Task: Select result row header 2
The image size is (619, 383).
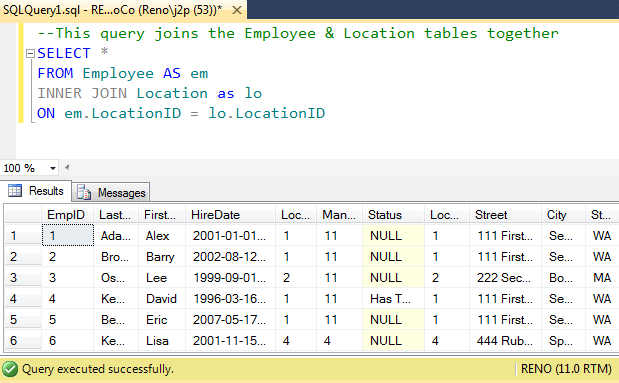Action: coord(23,257)
